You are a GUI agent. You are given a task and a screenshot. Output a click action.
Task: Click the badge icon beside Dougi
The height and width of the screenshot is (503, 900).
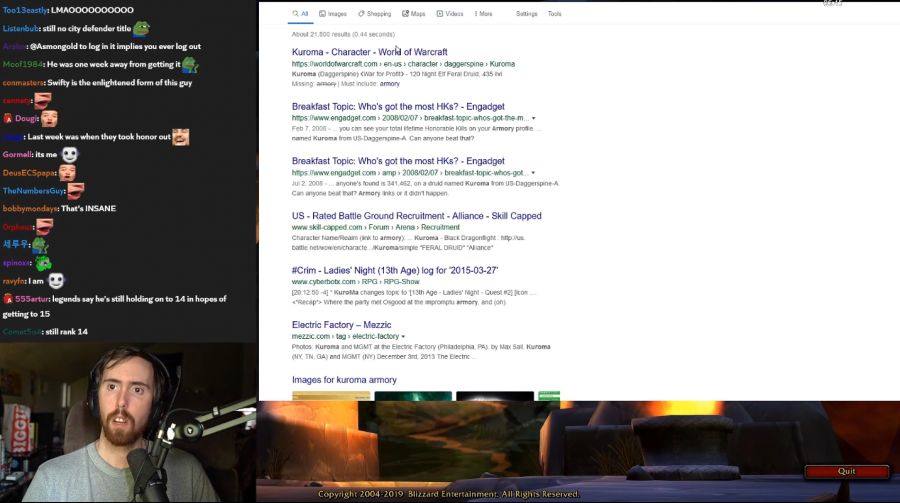click(7, 118)
